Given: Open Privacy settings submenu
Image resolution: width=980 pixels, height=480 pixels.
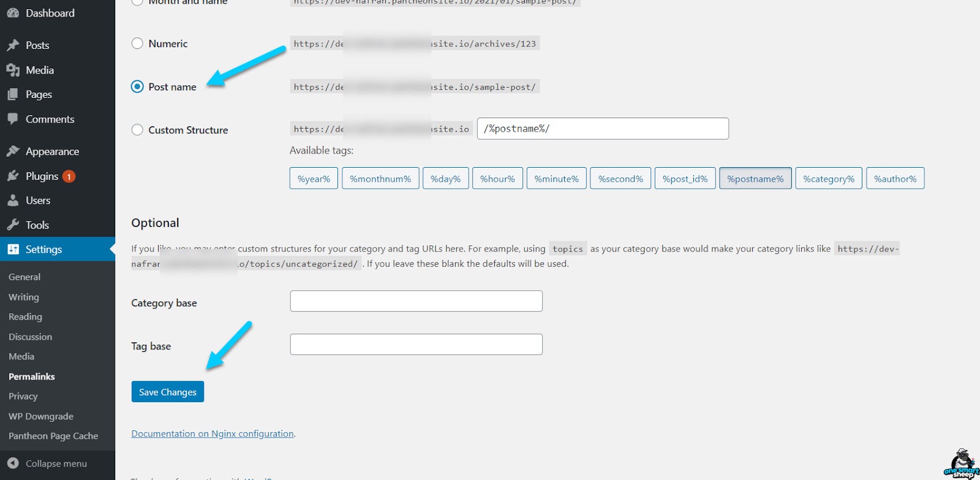Looking at the screenshot, I should 23,396.
